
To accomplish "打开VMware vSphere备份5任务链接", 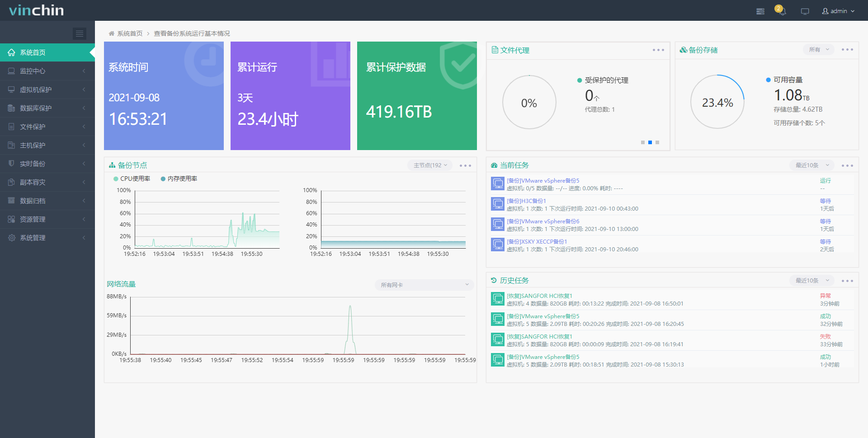I will (x=542, y=180).
